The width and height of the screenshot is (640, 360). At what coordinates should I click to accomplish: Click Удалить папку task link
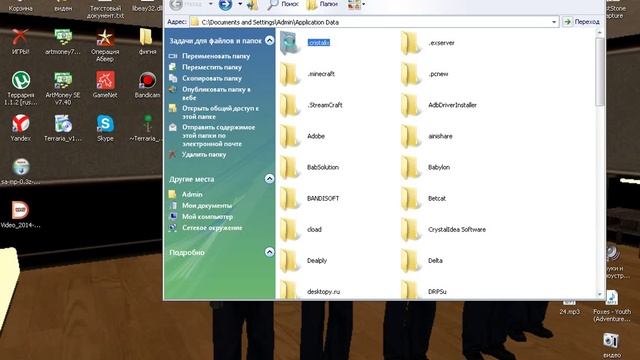click(x=204, y=155)
